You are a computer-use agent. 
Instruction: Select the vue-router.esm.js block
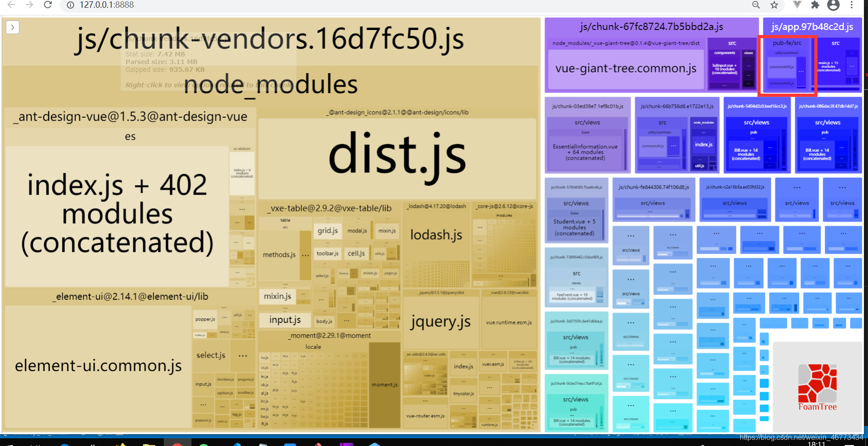425,416
